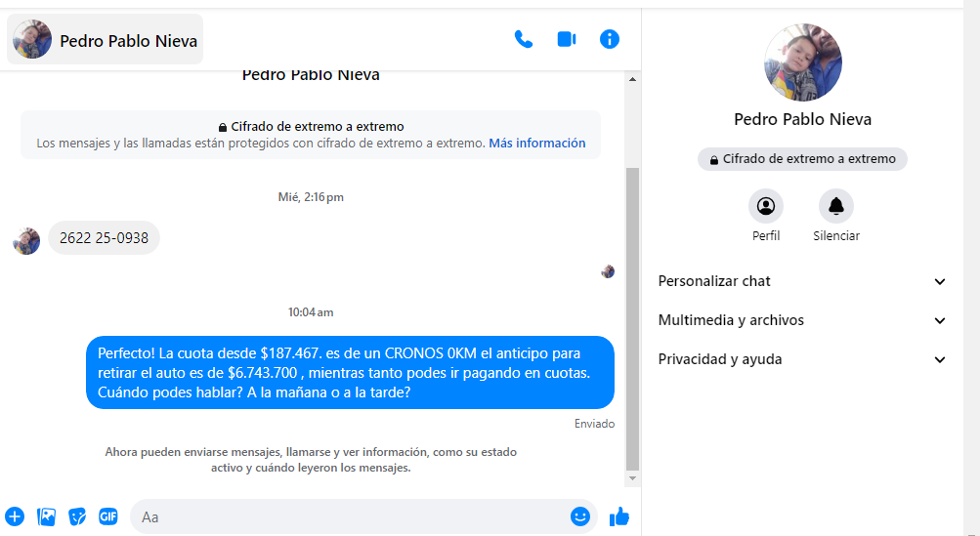The width and height of the screenshot is (980, 536).
Task: Click sender avatar beside phone number message
Action: pos(26,241)
